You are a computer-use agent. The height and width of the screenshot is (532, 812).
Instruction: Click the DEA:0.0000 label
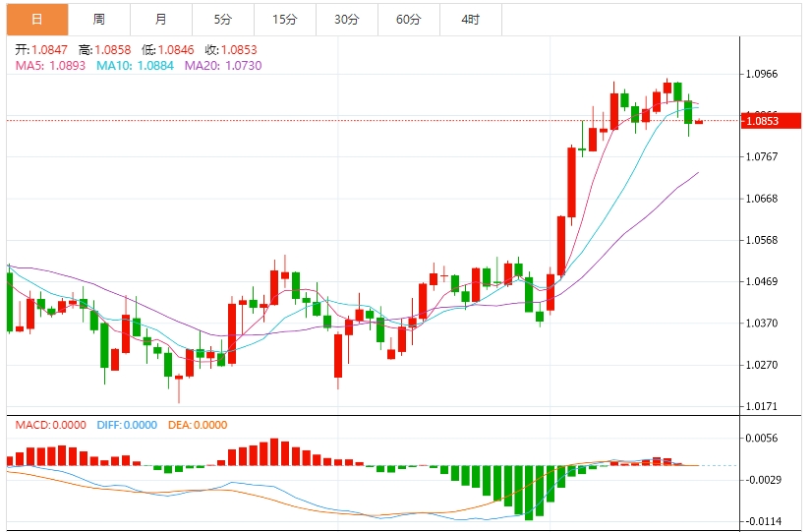point(198,425)
